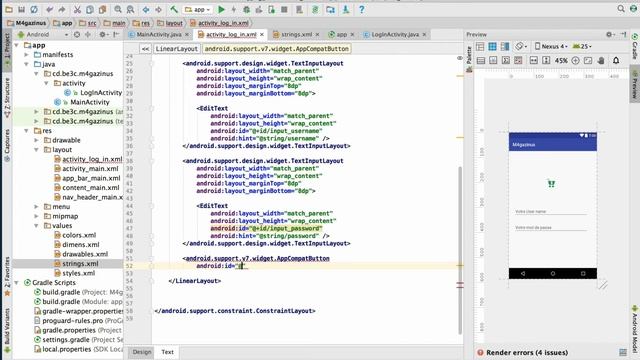Screen dimensions: 640x360
Task: Navigate Back with the left arrow icon
Action: point(146,9)
